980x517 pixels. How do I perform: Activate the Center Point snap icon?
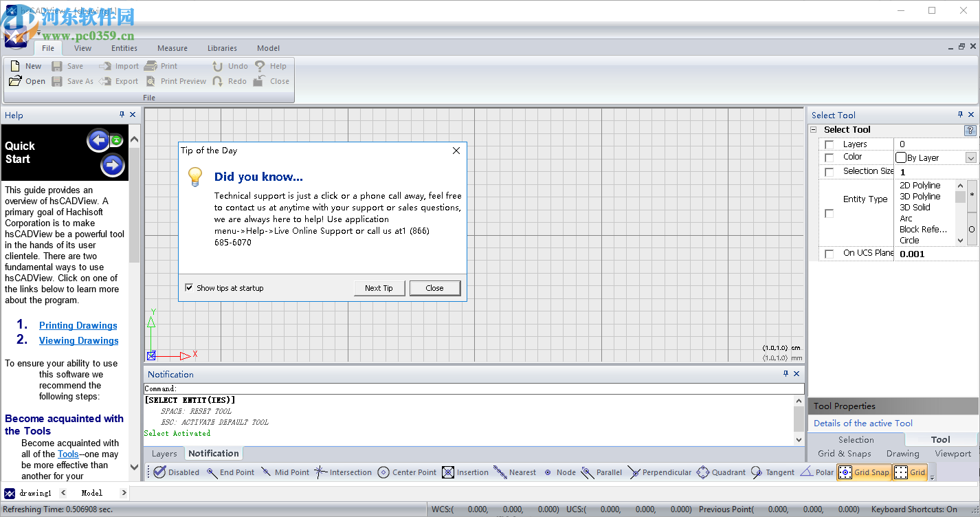point(383,472)
